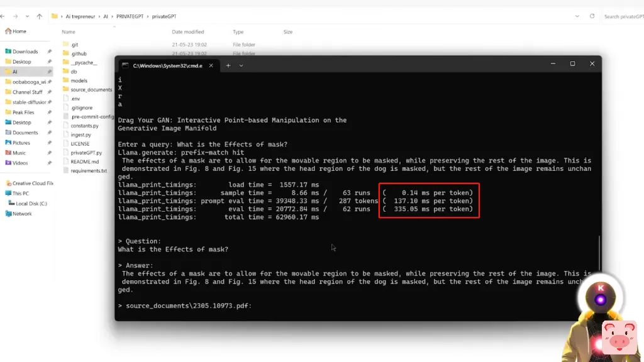Open Creative Cloud Files in sidebar

point(33,183)
